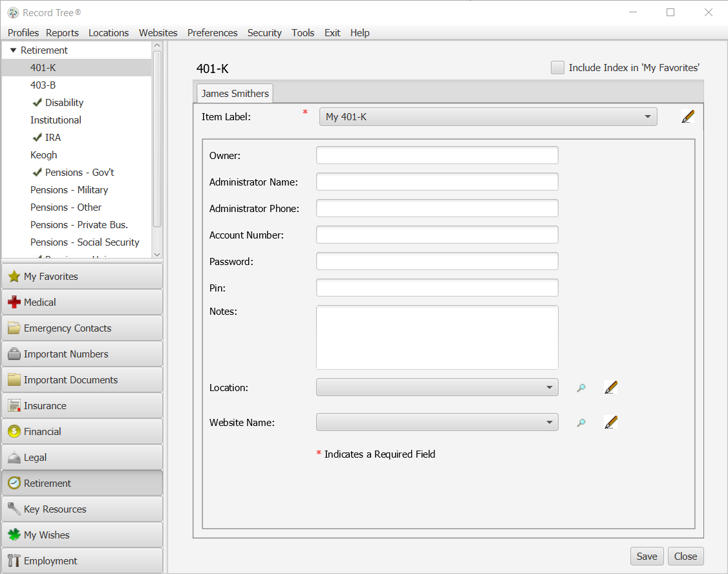
Task: Click the pencil icon beside Location
Action: click(x=610, y=387)
